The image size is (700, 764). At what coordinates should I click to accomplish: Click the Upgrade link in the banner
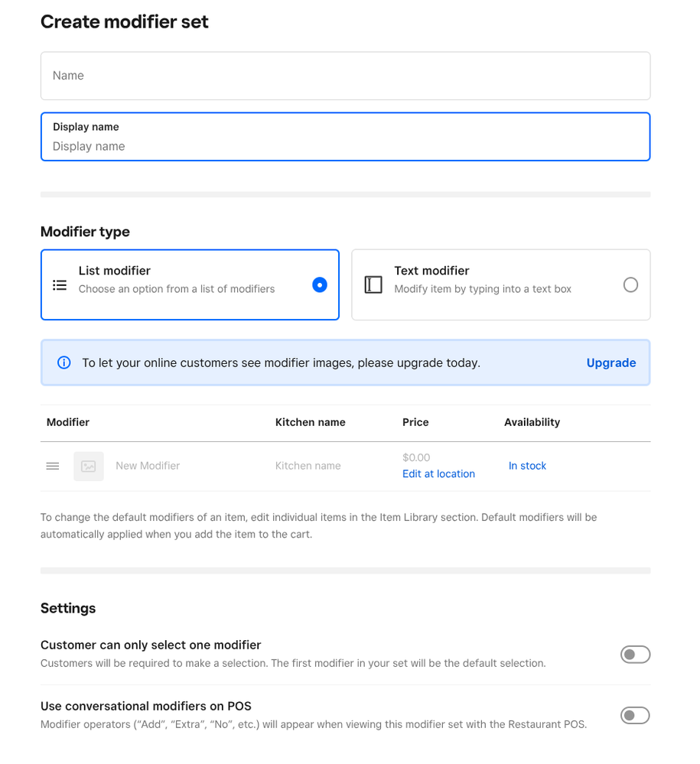point(610,363)
